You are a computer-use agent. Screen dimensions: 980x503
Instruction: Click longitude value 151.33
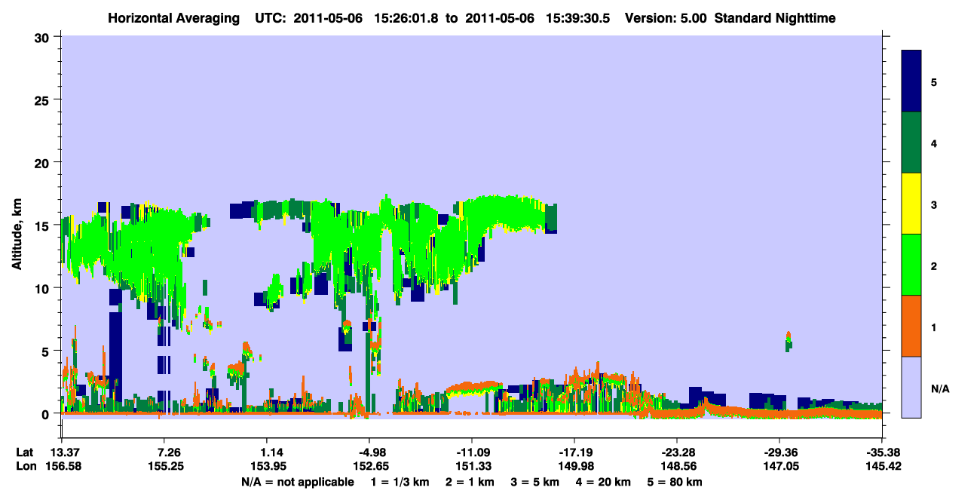click(472, 467)
